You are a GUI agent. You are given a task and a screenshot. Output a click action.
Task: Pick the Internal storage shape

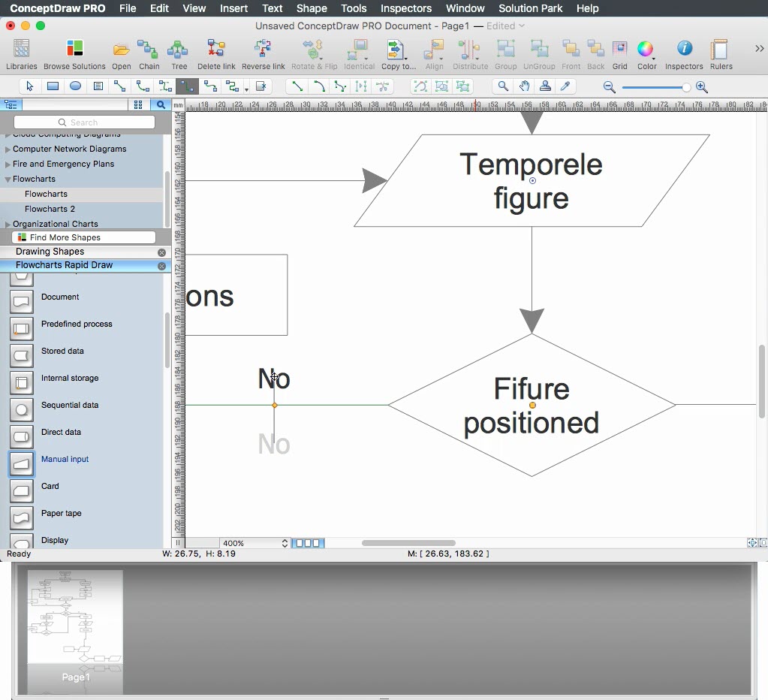[21, 382]
